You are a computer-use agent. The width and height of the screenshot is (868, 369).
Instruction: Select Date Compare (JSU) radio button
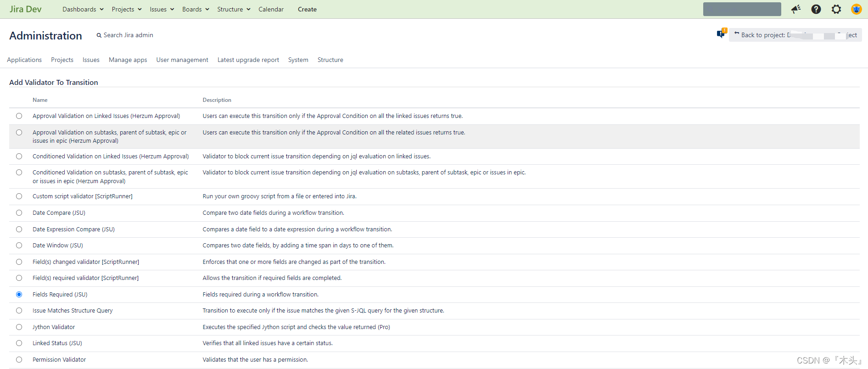[19, 213]
